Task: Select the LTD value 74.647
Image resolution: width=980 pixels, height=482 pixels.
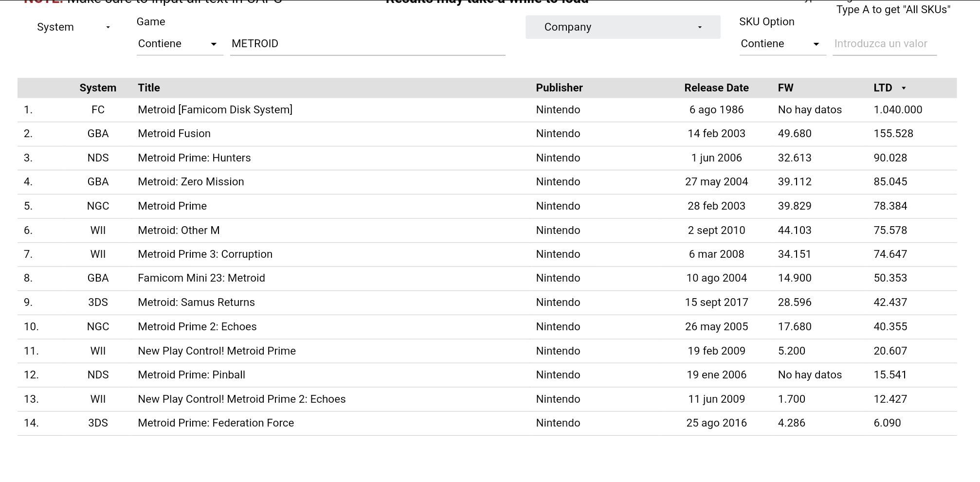Action: click(x=890, y=254)
